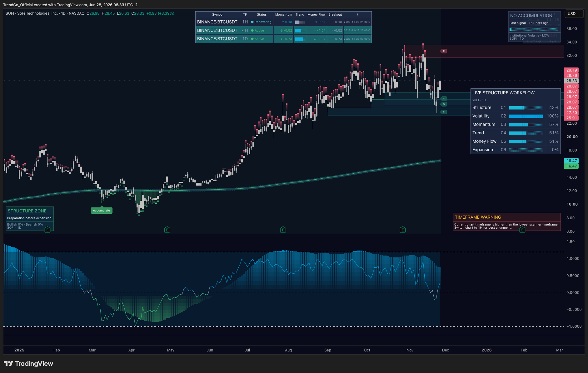
Task: Click the 'Status' column header
Action: click(262, 15)
